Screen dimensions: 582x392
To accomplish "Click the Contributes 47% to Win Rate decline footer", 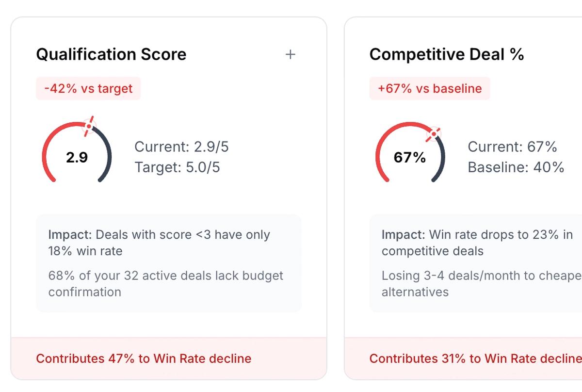I will click(x=169, y=359).
